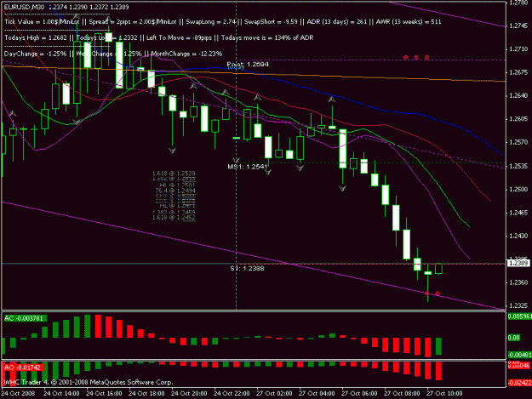Click the Fibonacci 76.4 @ 1.2494 label
The width and height of the screenshot is (532, 399).
(x=175, y=191)
